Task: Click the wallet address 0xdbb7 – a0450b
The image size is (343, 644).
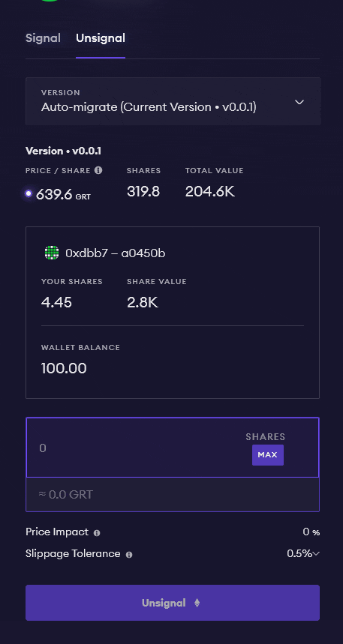Action: pyautogui.click(x=115, y=253)
